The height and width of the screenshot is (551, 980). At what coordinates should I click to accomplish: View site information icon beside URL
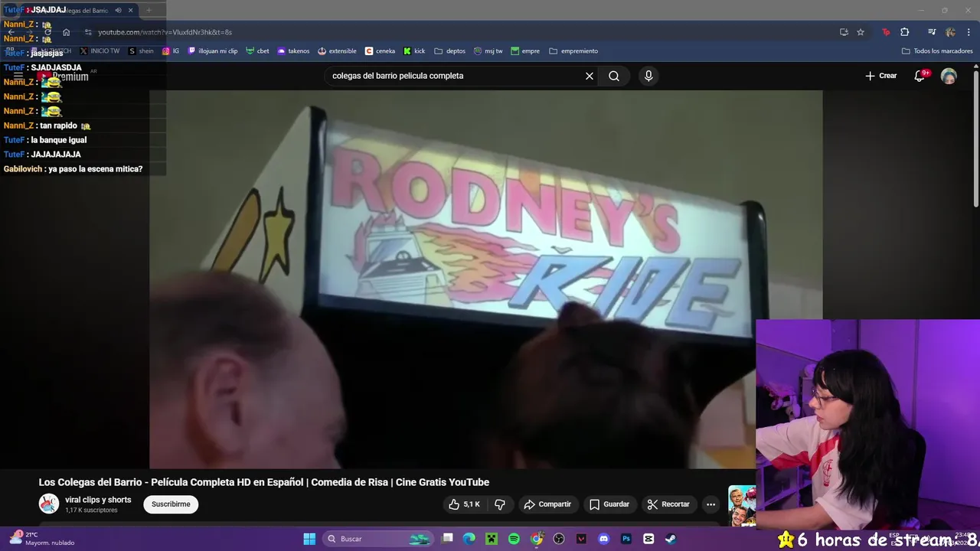tap(88, 32)
